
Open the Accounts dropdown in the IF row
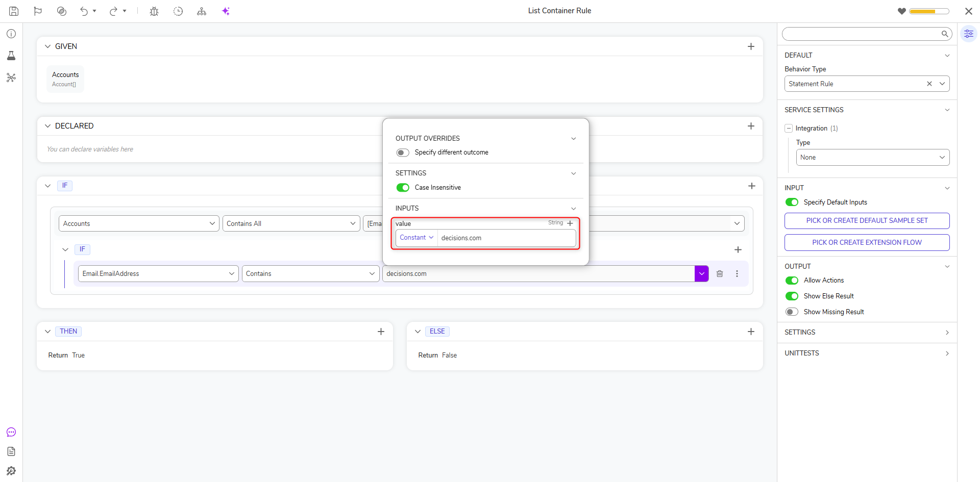[139, 223]
